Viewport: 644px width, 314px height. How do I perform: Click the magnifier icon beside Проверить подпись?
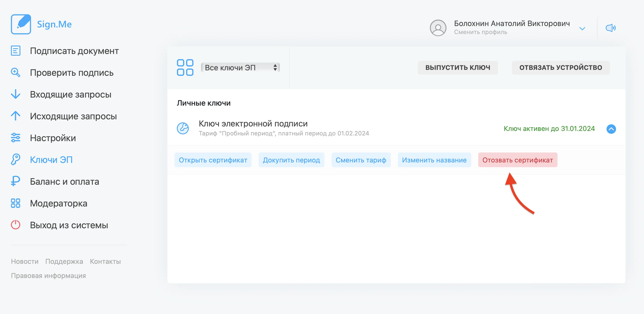(15, 72)
